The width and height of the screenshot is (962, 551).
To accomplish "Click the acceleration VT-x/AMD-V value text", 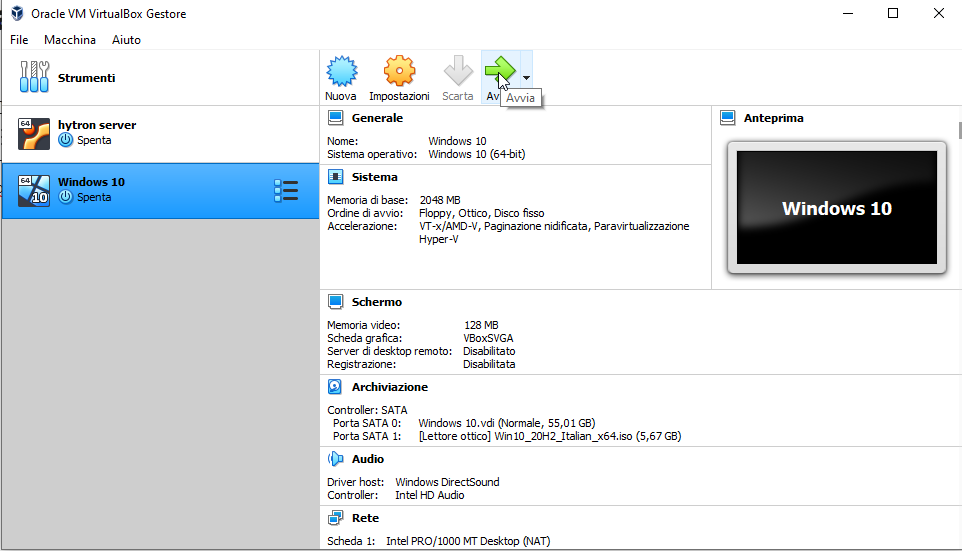I will (554, 233).
